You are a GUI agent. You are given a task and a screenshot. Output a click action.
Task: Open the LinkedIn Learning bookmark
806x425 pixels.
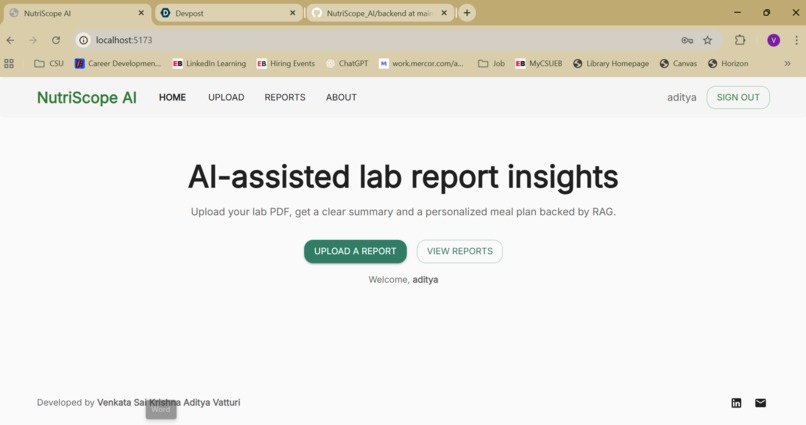tap(209, 64)
